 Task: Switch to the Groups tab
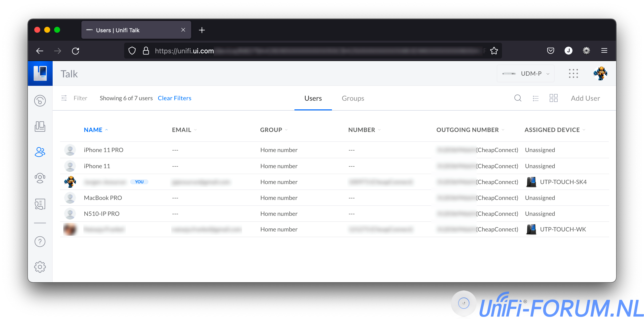[353, 98]
